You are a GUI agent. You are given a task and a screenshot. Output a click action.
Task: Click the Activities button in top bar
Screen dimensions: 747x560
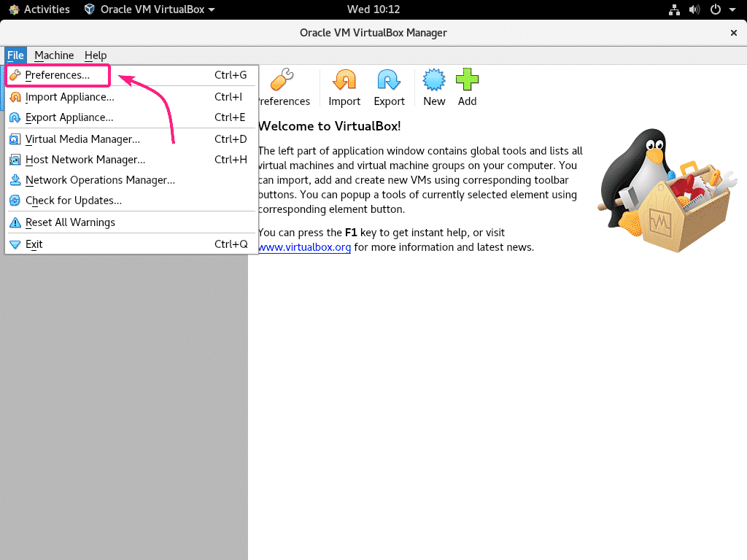pyautogui.click(x=39, y=9)
